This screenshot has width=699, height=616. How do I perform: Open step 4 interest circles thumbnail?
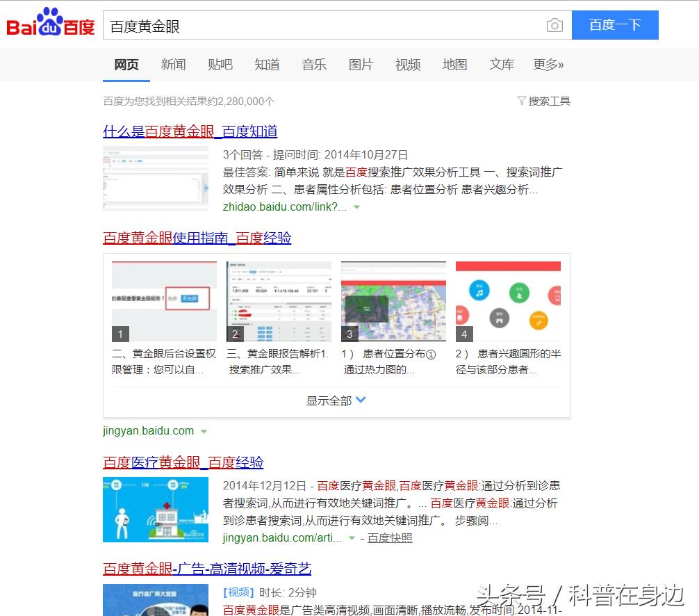point(508,302)
